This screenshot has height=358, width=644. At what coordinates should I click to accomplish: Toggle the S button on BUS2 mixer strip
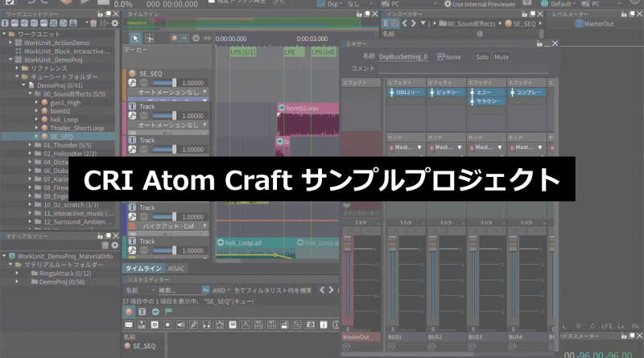pyautogui.click(x=456, y=231)
